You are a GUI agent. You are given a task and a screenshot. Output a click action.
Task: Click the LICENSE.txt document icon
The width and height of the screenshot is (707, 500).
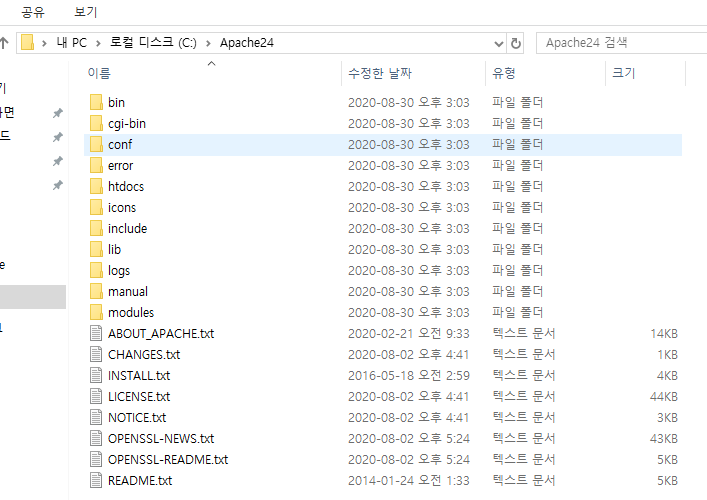(x=96, y=396)
